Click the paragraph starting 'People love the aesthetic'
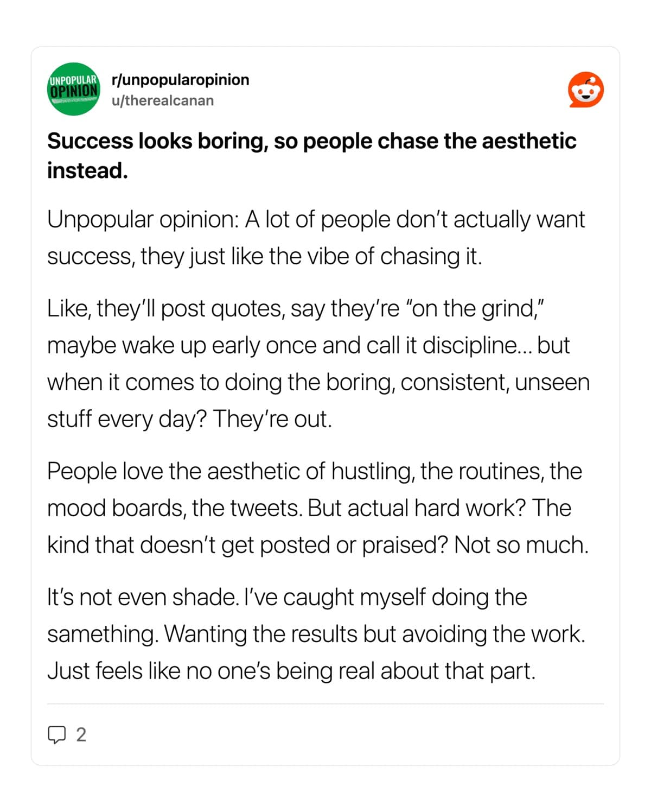The width and height of the screenshot is (651, 812). pyautogui.click(x=317, y=508)
